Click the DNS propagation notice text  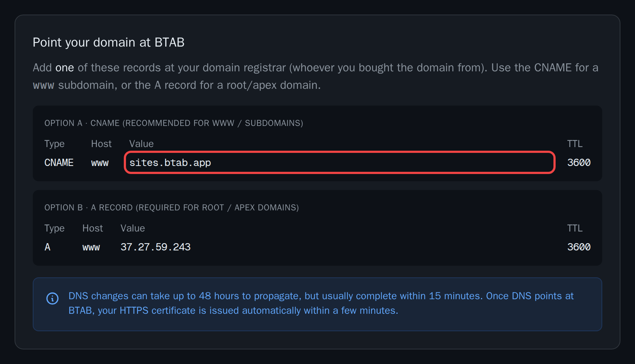click(321, 303)
